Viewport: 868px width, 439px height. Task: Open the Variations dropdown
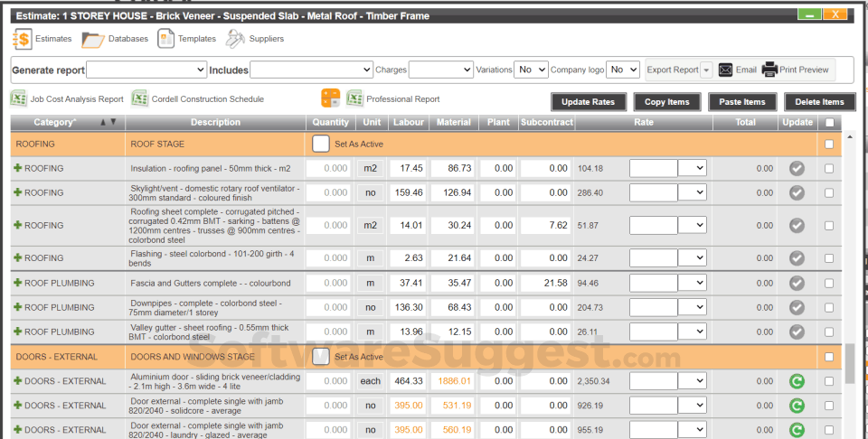coord(531,70)
